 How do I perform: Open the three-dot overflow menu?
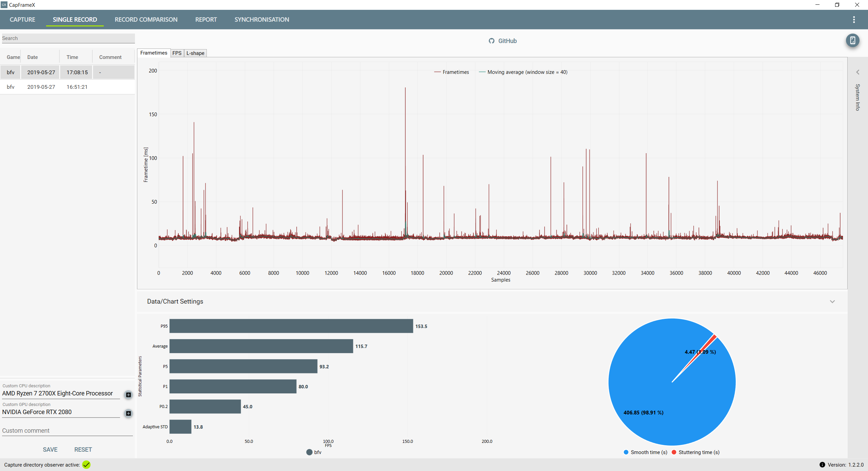coord(854,20)
